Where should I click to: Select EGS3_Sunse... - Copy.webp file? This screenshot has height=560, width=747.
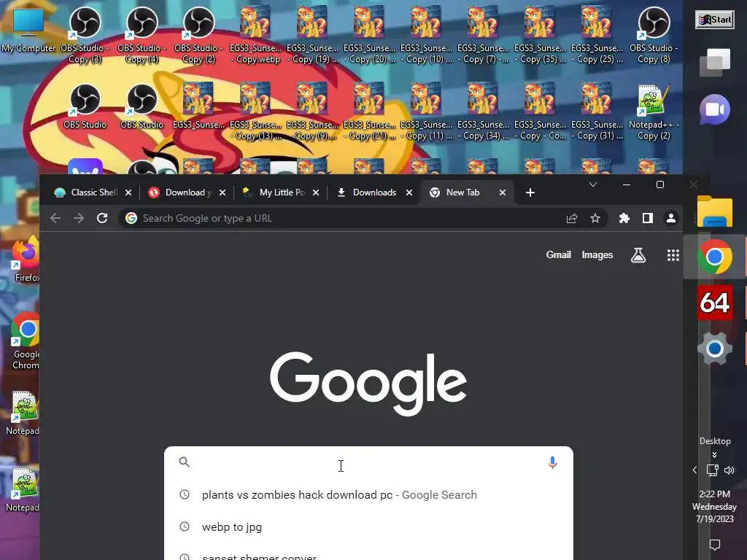pos(255,35)
